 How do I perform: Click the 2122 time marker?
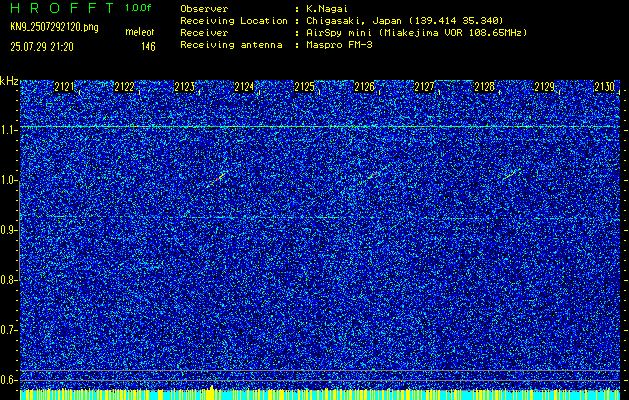tap(124, 87)
